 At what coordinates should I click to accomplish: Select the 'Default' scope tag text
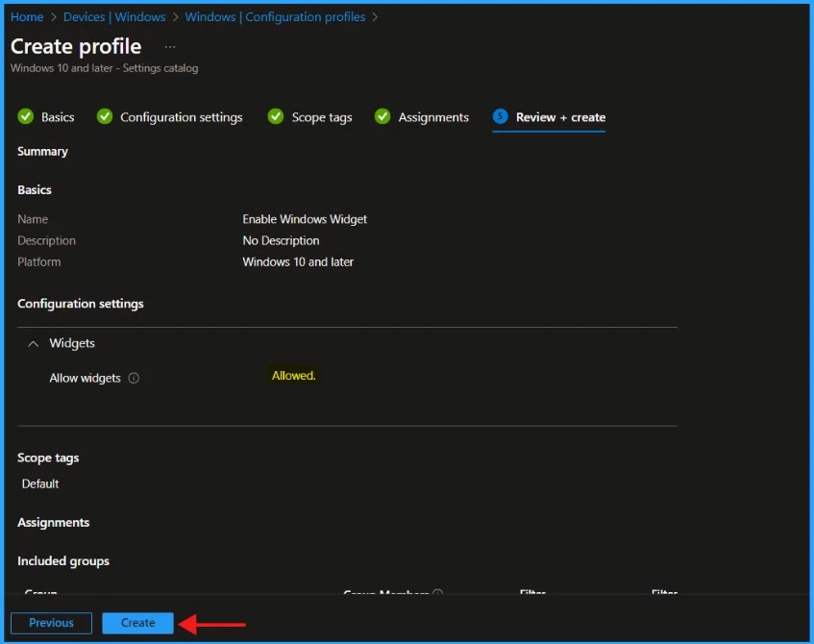click(40, 483)
